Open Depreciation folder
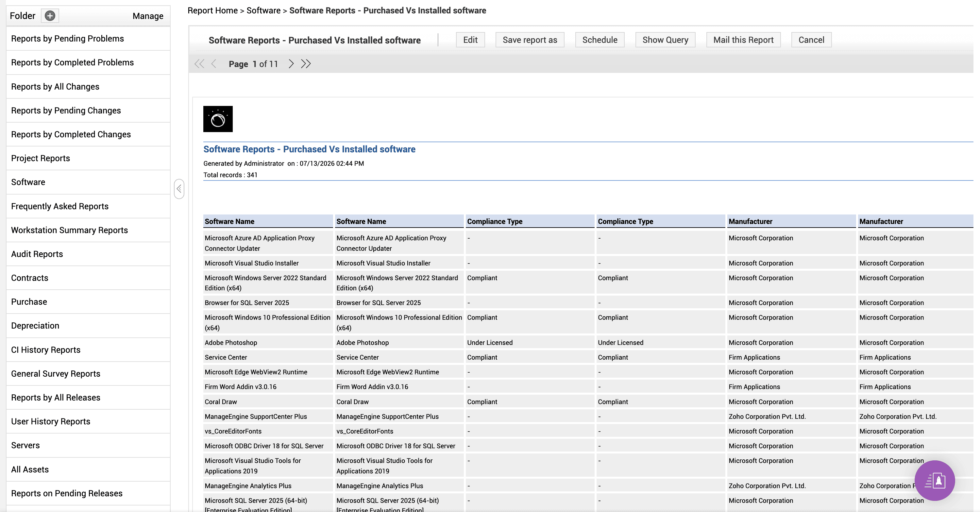980x512 pixels. pyautogui.click(x=88, y=326)
